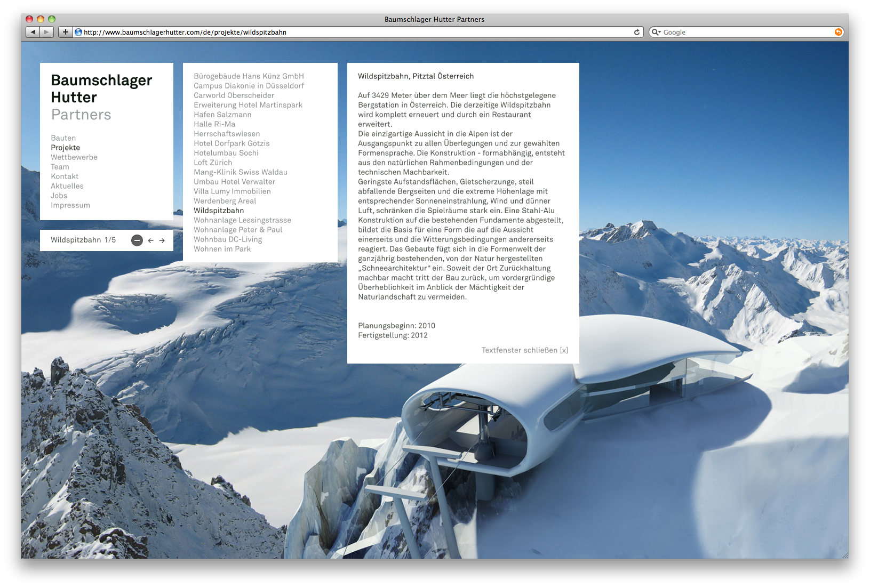Screen dimensions: 870x588
Task: Click the Wildspitzbahn 1/5 image counter
Action: tap(83, 240)
